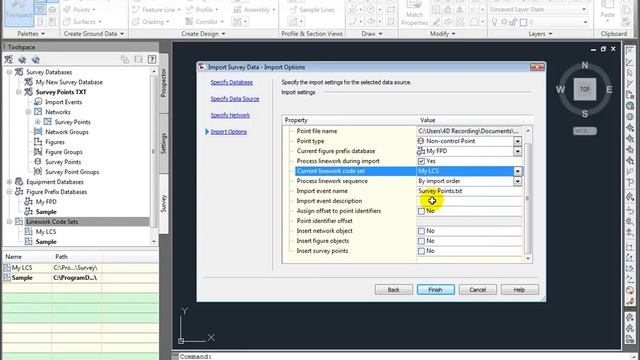Click the Finish button

click(x=436, y=289)
